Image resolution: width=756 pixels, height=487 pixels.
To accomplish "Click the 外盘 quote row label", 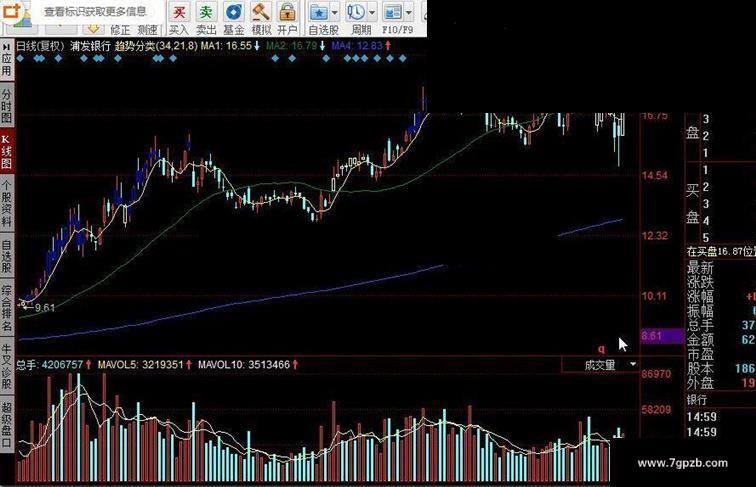I will [x=700, y=383].
